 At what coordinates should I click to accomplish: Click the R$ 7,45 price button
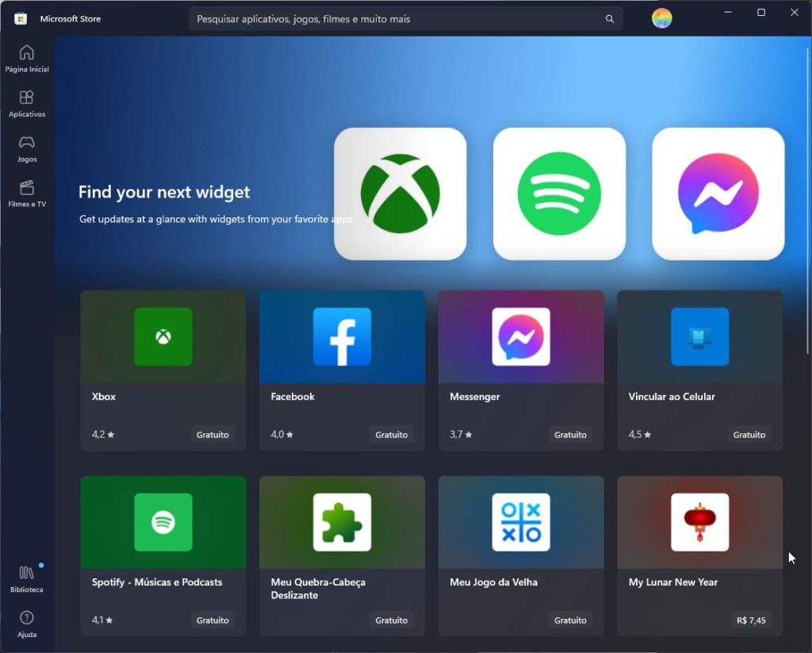pyautogui.click(x=751, y=620)
